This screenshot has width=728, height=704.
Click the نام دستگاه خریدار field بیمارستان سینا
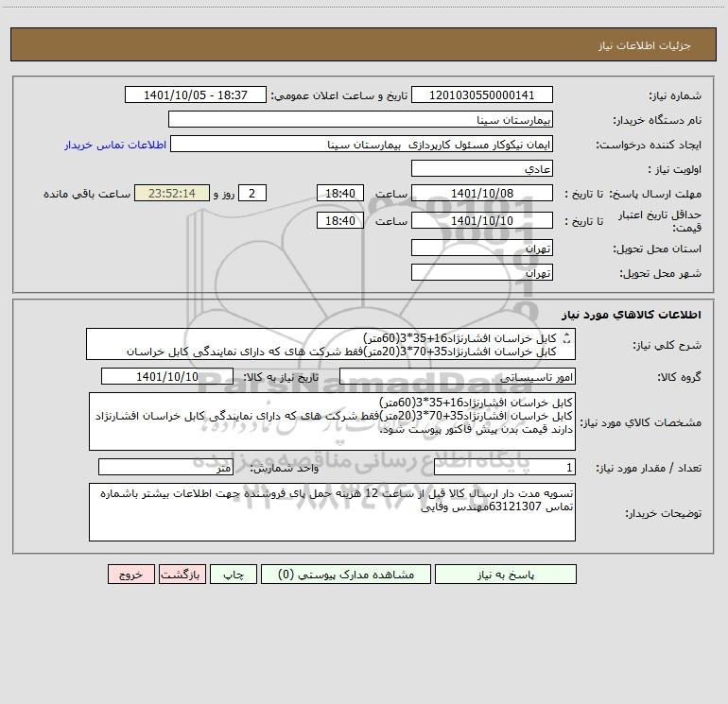pos(360,119)
